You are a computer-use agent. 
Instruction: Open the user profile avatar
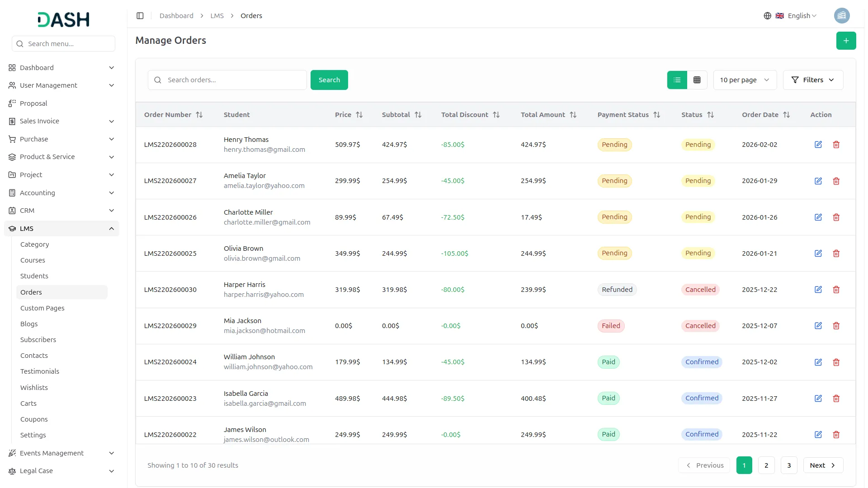coord(841,16)
